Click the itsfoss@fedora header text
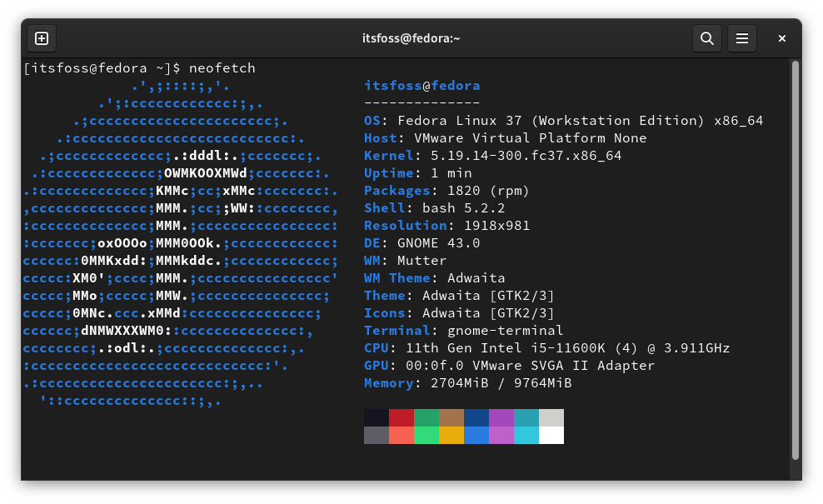Screen dimensions: 823x504 (421, 85)
